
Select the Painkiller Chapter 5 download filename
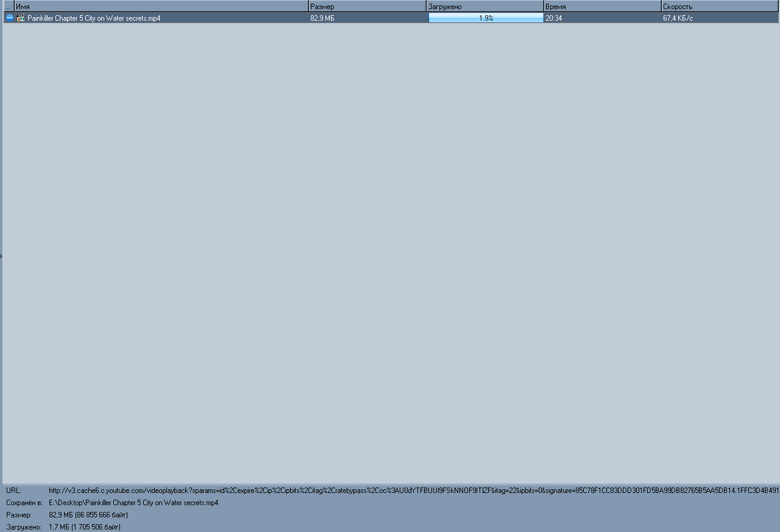pyautogui.click(x=94, y=18)
